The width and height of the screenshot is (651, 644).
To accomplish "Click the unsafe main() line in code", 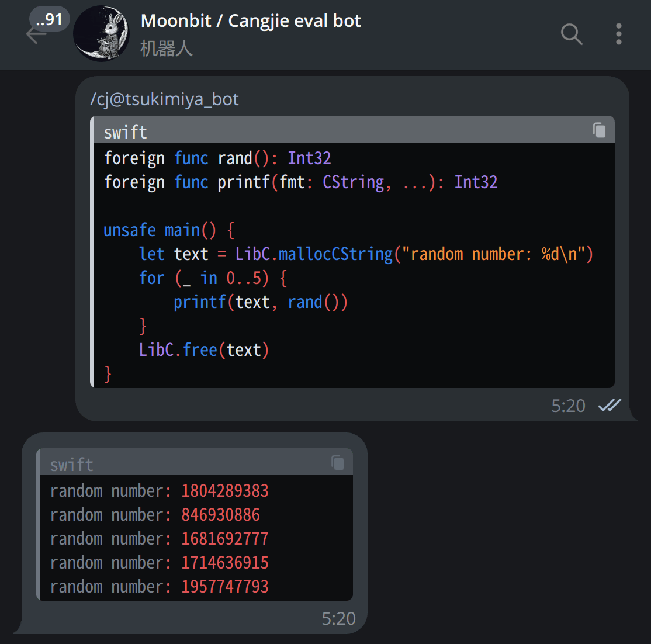I will [x=168, y=230].
